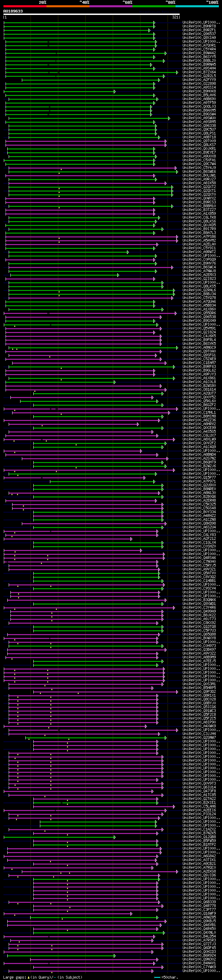Open hit UniRef100_Q2I823

199,278
